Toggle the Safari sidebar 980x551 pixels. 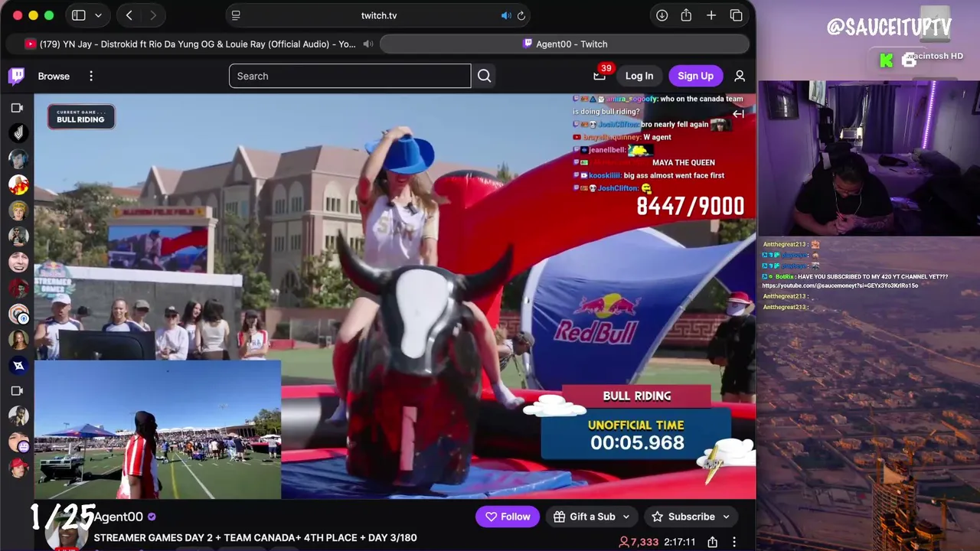tap(78, 15)
